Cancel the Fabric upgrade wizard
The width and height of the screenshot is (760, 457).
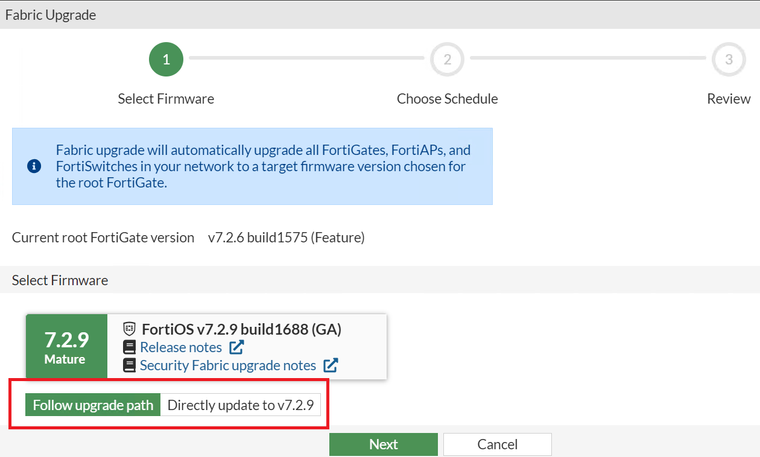pos(497,444)
